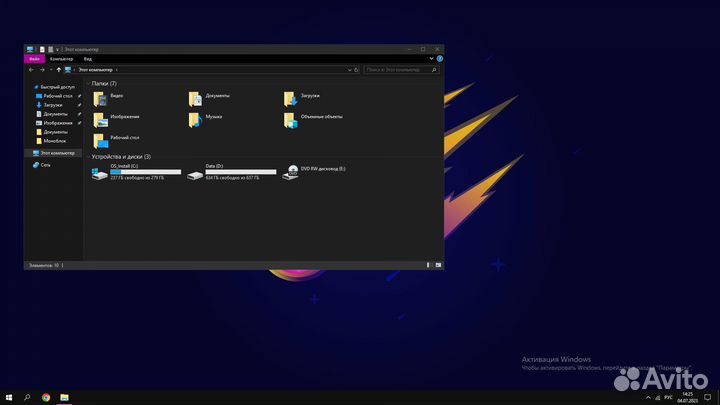720x405 pixels.
Task: Switch to large icons view in status bar
Action: click(x=438, y=265)
